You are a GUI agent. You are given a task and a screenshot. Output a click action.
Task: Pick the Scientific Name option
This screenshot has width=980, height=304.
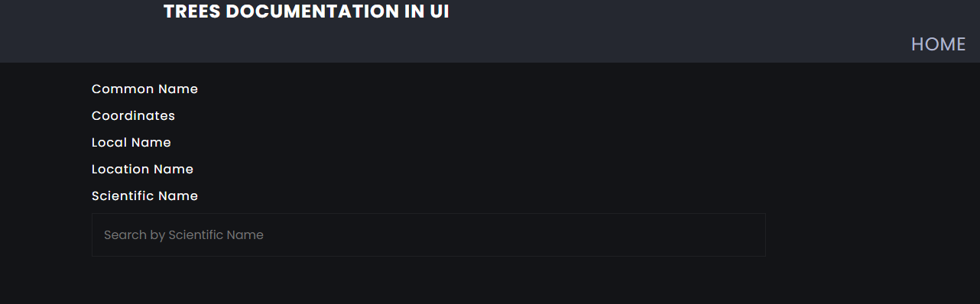144,196
